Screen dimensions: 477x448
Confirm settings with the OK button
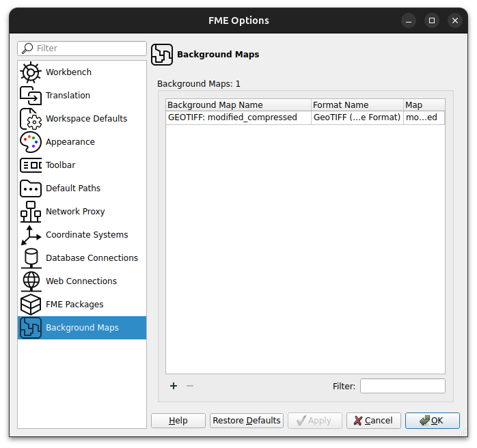(432, 421)
